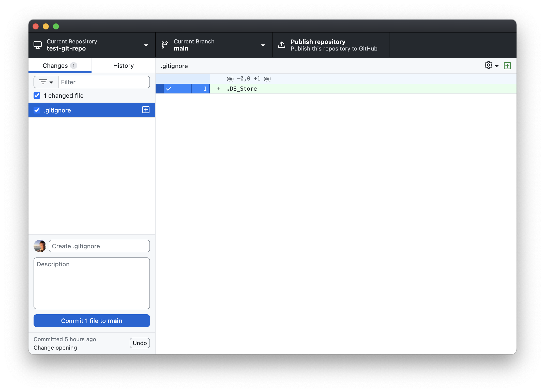Toggle inclusion of diff line 1 checkmark
The width and height of the screenshot is (545, 392).
(x=169, y=89)
